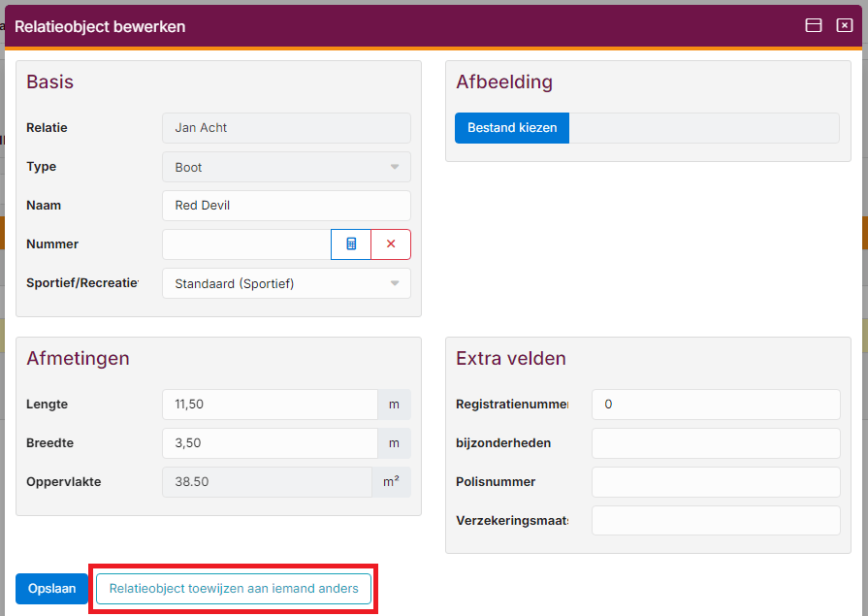Click the Afmetingen section heading
Viewport: 868px width, 616px height.
78,358
